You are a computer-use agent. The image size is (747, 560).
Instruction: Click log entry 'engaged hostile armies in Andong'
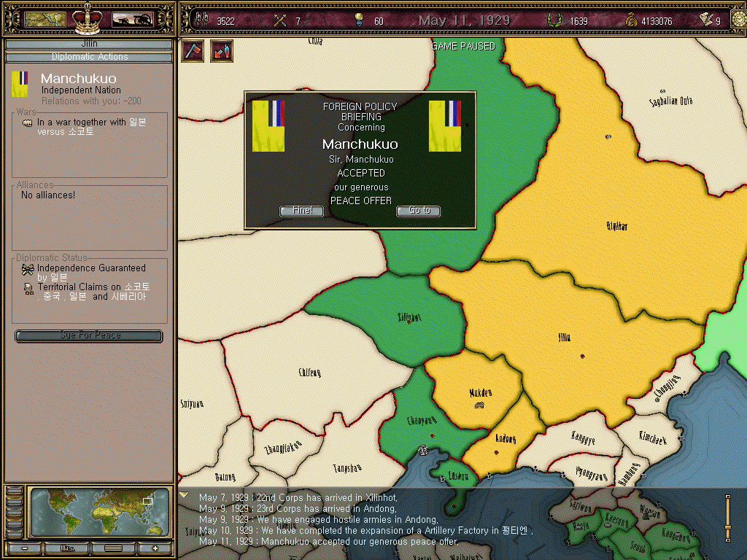click(319, 519)
